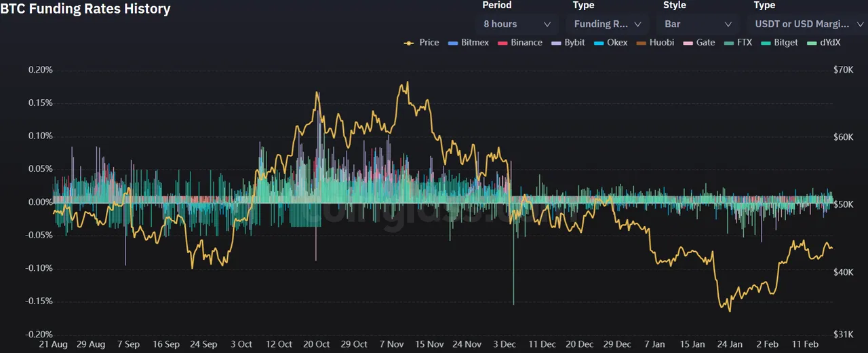
Task: Toggle the Price series in the legend
Action: (421, 42)
